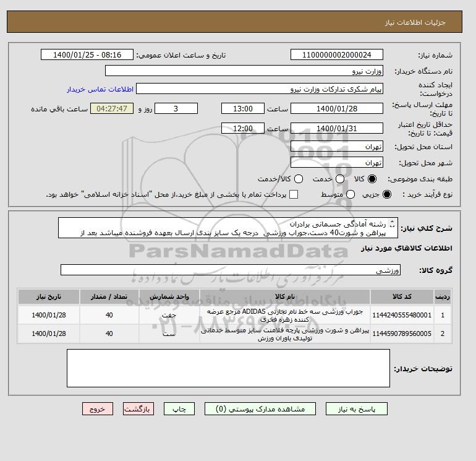Click the اطلاعات کالاهای مورد نیاز section heading

pos(407,248)
